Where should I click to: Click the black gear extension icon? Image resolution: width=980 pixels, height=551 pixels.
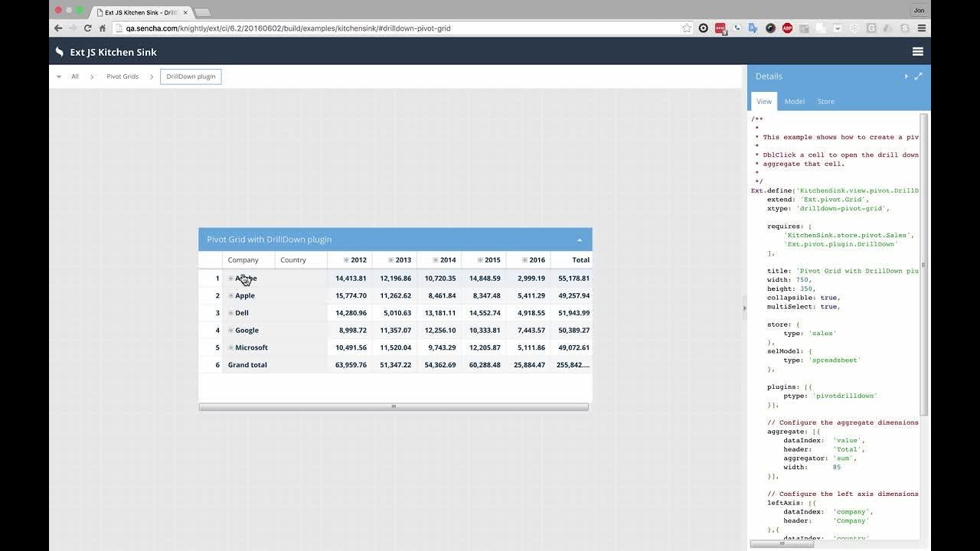(704, 28)
